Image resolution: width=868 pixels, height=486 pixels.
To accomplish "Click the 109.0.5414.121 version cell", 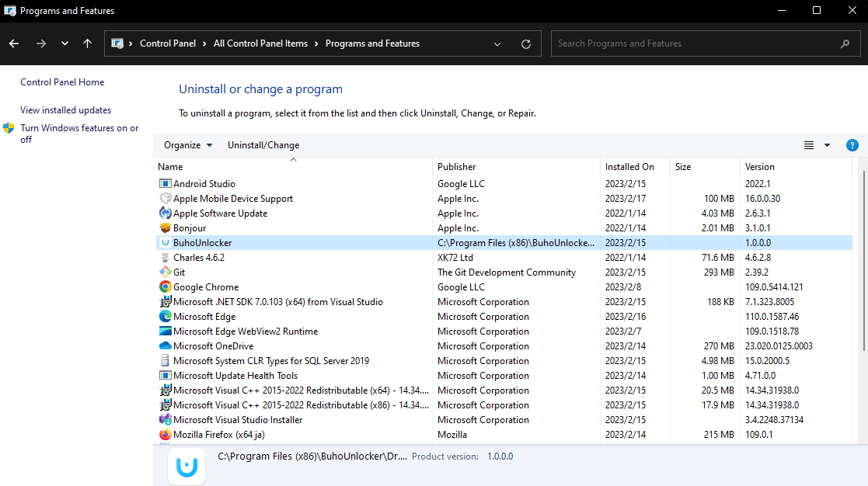I will tap(774, 287).
